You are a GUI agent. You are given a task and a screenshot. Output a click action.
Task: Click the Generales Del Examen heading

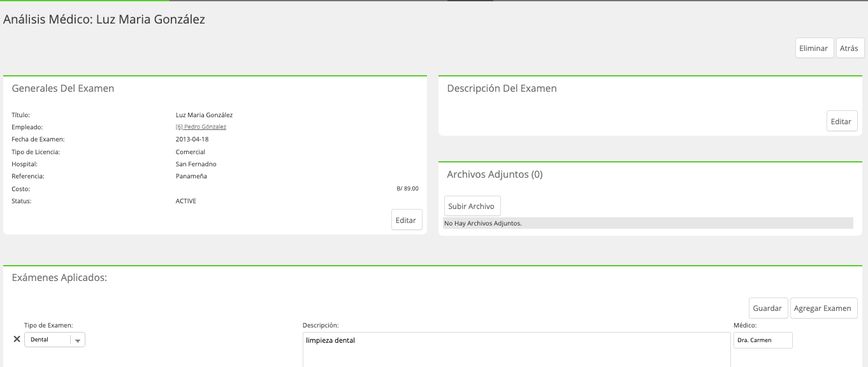tap(63, 88)
